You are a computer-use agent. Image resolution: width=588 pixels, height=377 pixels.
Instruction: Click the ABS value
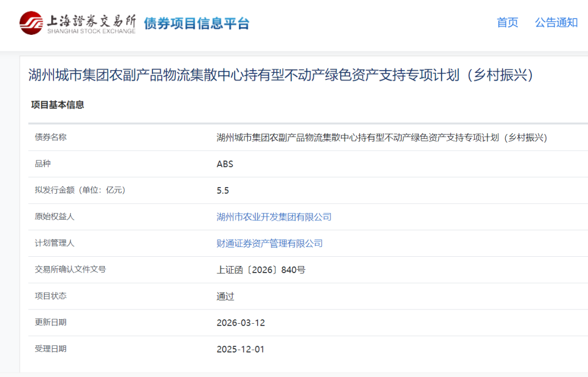click(x=225, y=164)
